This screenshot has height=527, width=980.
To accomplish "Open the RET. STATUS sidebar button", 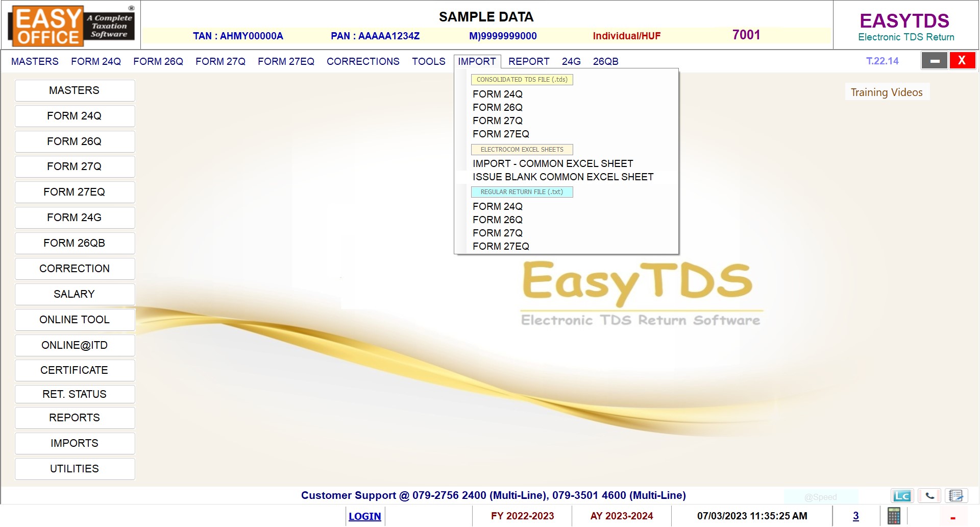I will (75, 394).
